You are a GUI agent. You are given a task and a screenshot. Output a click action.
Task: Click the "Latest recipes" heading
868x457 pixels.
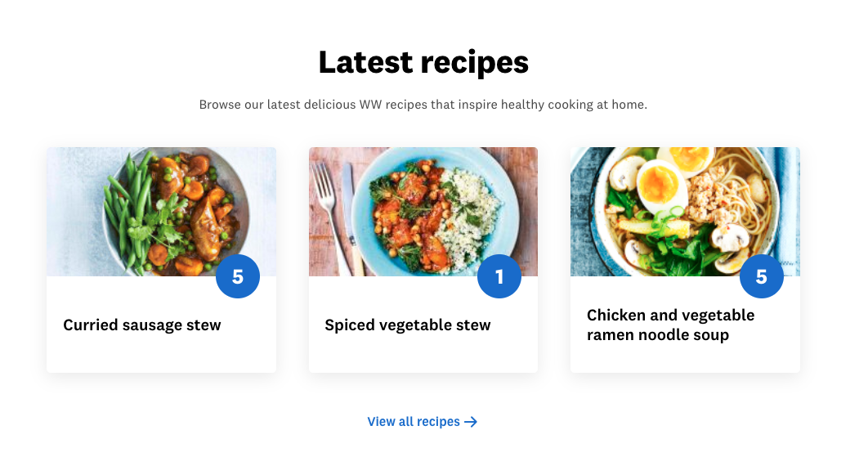pyautogui.click(x=423, y=63)
